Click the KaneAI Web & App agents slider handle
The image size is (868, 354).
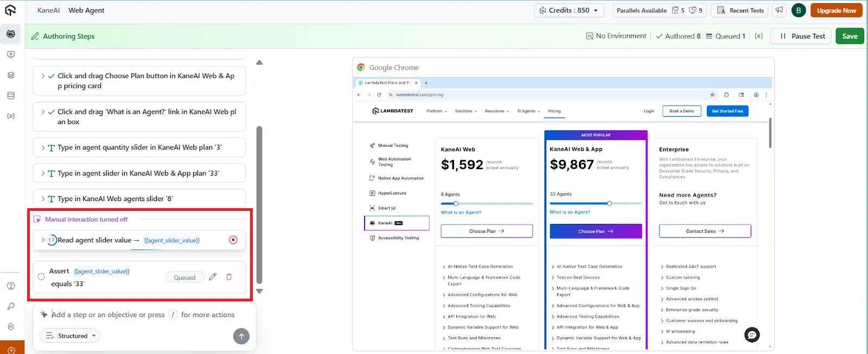click(609, 204)
